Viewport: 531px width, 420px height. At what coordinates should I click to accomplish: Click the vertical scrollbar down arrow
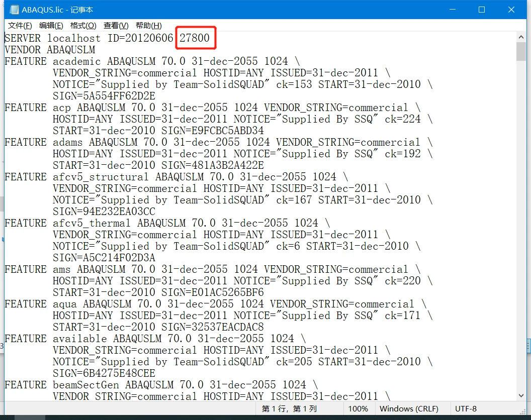tap(521, 395)
